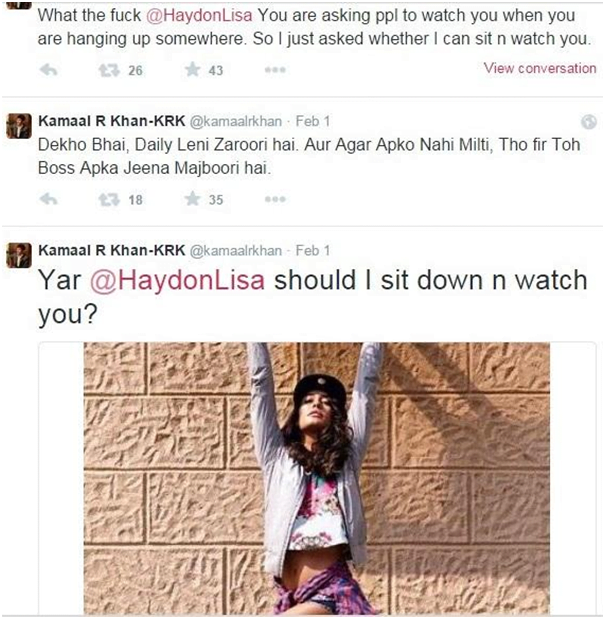The width and height of the screenshot is (605, 619).
Task: Reply to the 'What the fuck' tweet
Action: point(49,70)
